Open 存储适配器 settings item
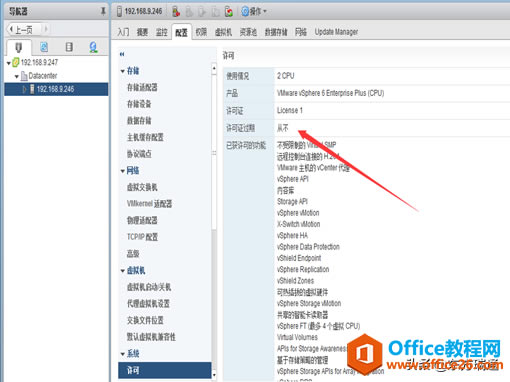Image resolution: width=510 pixels, height=382 pixels. tap(142, 87)
